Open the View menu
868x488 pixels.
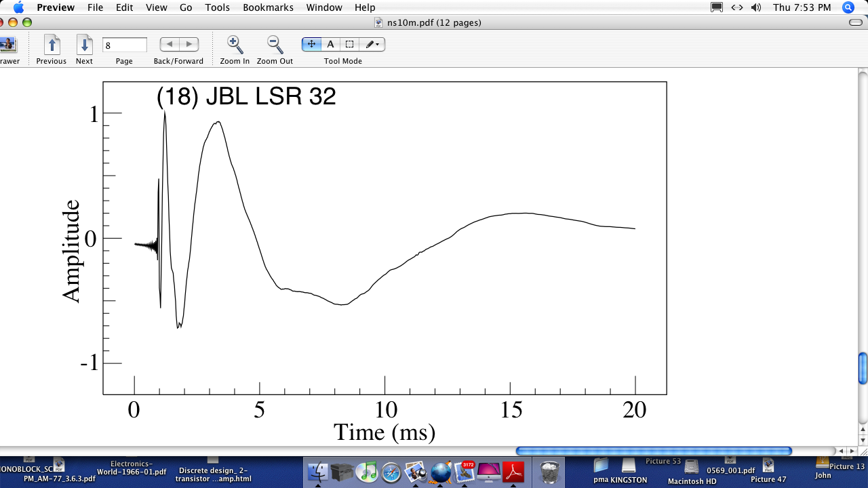click(156, 7)
